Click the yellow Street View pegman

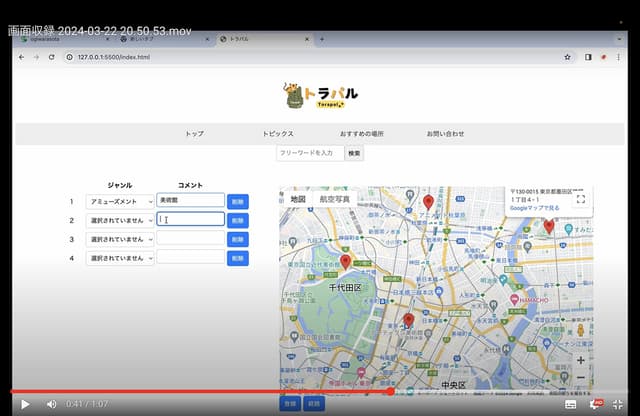[x=580, y=328]
